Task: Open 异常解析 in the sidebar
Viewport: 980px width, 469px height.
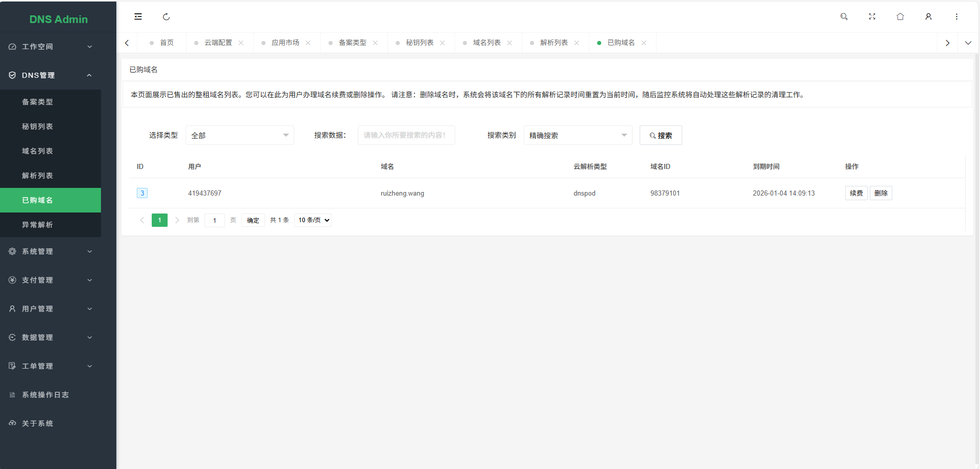Action: click(x=37, y=225)
